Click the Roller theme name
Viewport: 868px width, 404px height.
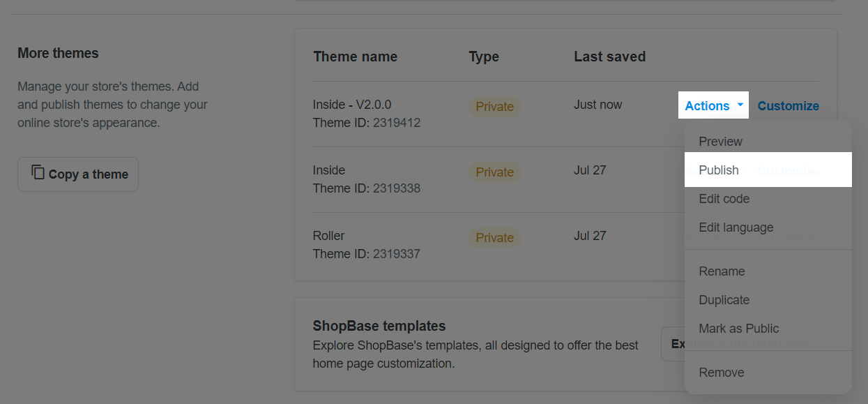click(329, 236)
